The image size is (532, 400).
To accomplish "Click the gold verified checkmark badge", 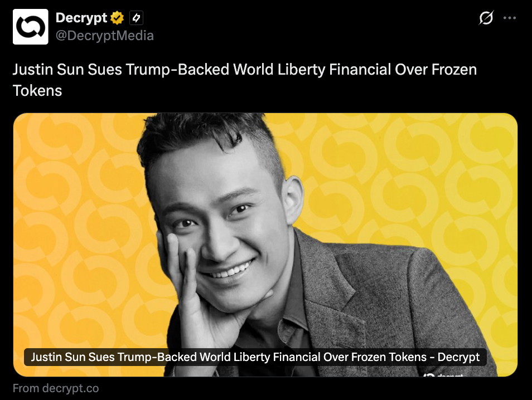I will (x=117, y=18).
